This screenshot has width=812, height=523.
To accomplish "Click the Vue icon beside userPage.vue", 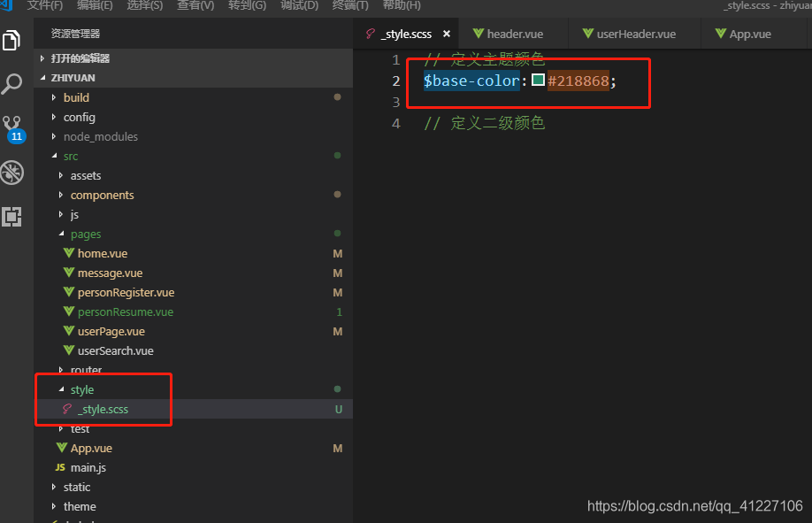I will point(69,331).
